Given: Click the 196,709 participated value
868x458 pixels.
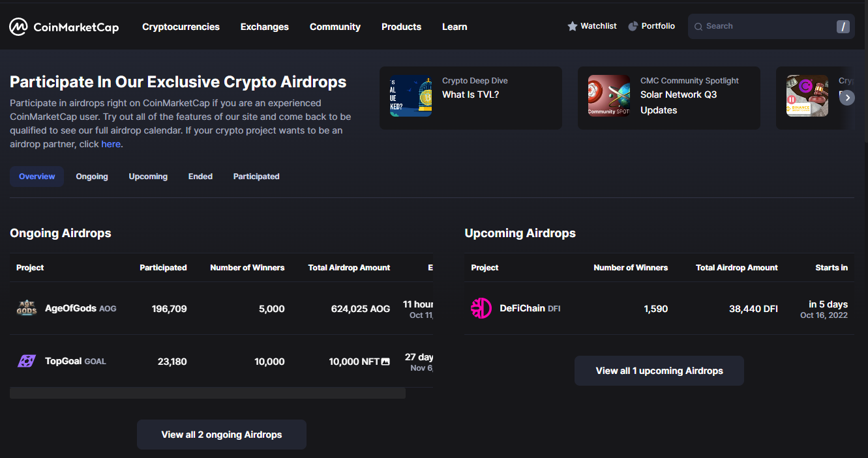Looking at the screenshot, I should (170, 309).
